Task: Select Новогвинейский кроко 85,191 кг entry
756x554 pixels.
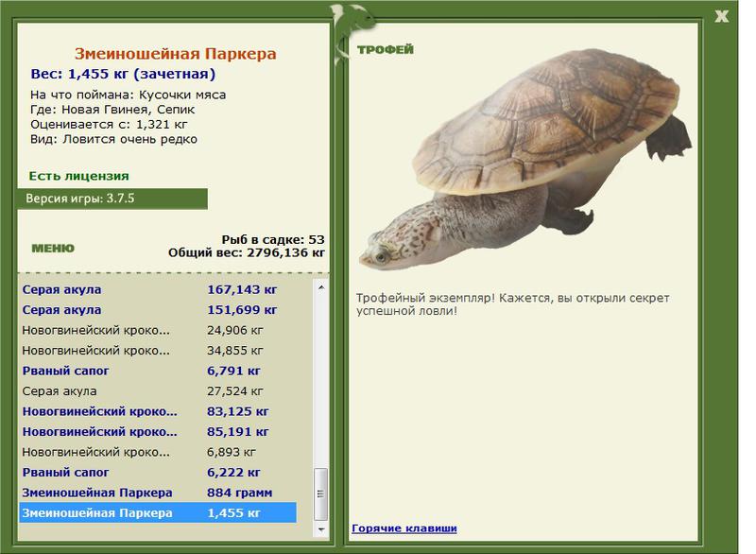Action: (158, 431)
